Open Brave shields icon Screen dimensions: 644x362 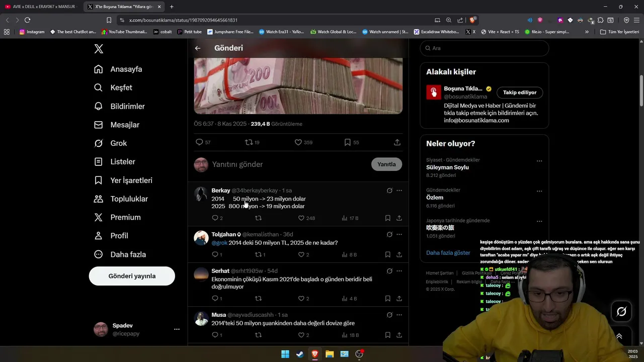472,20
